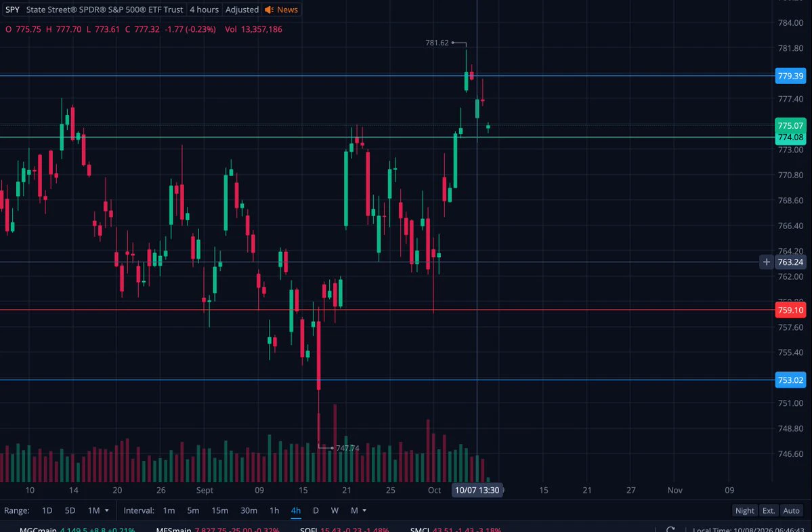
Task: Click the Adjusted price setting
Action: [242, 10]
